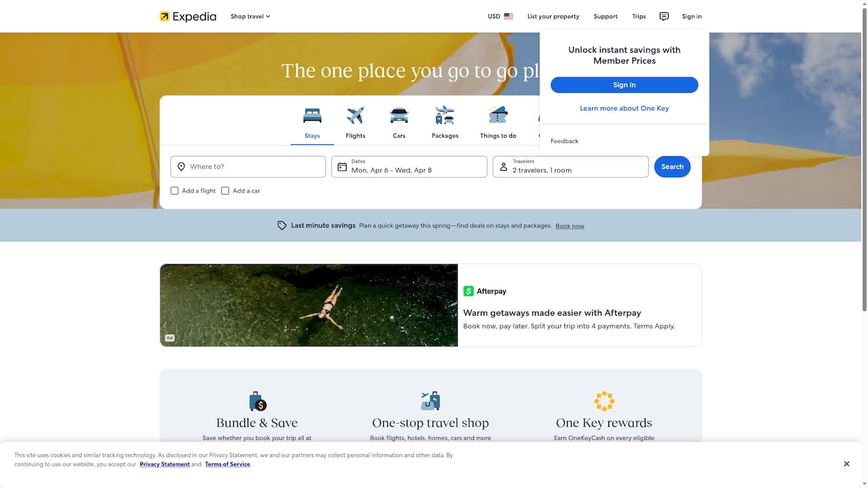Select the Cars rental icon
The width and height of the screenshot is (868, 488).
(x=399, y=115)
